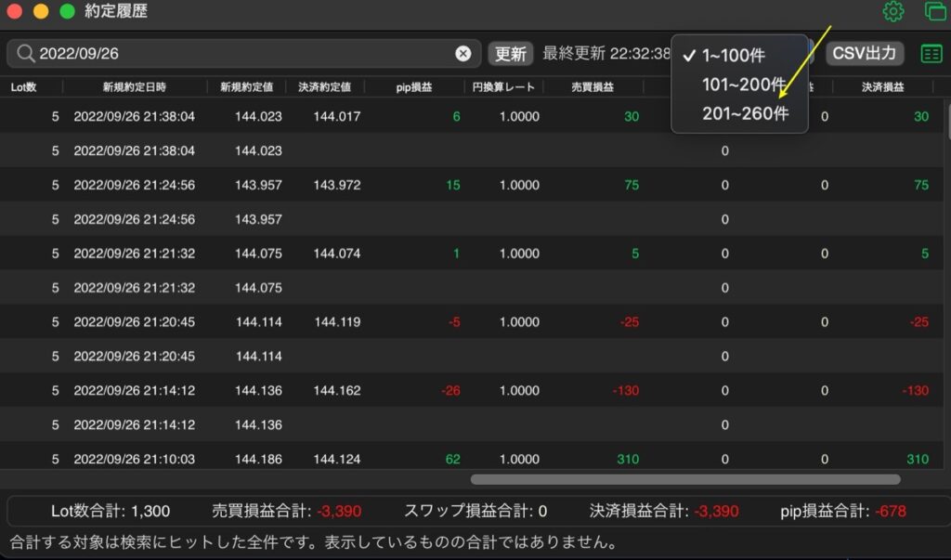Sort by 売買損益 column header
This screenshot has width=951, height=560.
click(593, 87)
